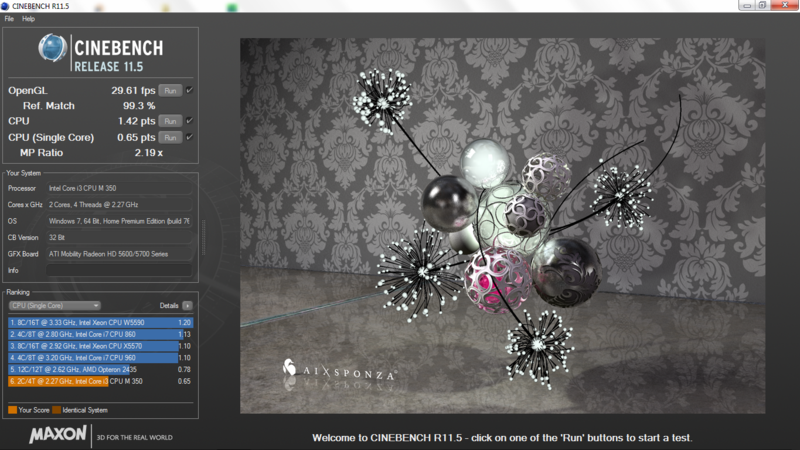The width and height of the screenshot is (800, 450).
Task: Open the File menu
Action: [9, 19]
